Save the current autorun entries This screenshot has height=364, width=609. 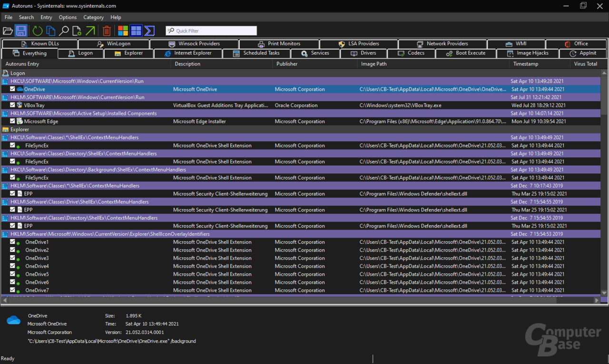tap(21, 30)
